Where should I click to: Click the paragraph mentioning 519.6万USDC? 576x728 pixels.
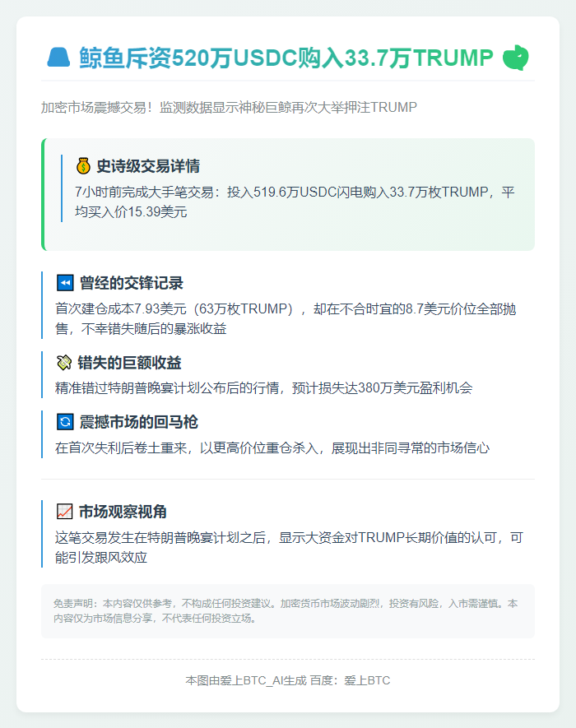[x=295, y=202]
